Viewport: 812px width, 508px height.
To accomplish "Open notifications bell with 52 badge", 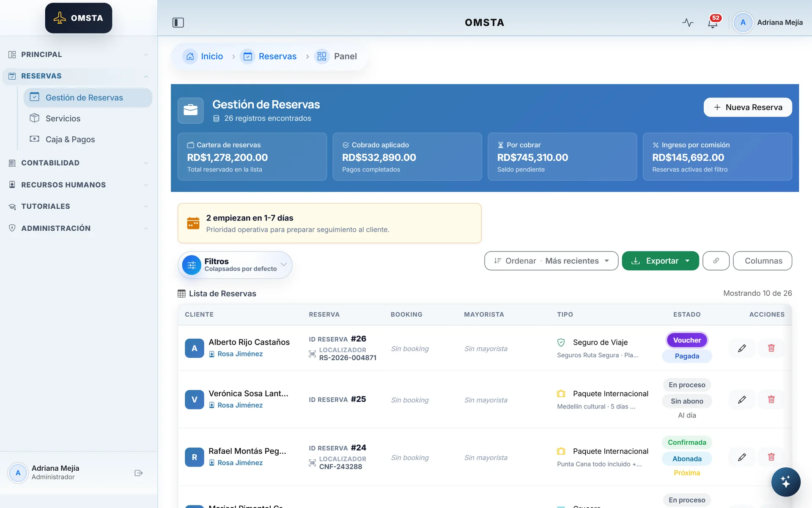I will 713,22.
